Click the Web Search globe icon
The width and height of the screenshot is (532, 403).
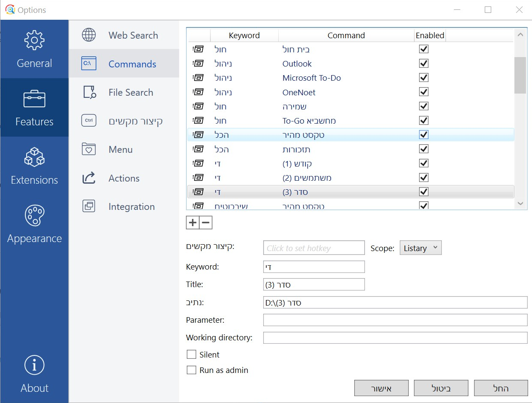click(x=89, y=35)
